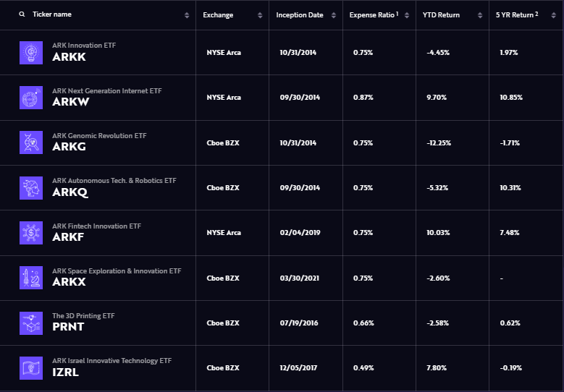Open the ARKG ticker link
Image resolution: width=564 pixels, height=392 pixels.
[x=69, y=147]
